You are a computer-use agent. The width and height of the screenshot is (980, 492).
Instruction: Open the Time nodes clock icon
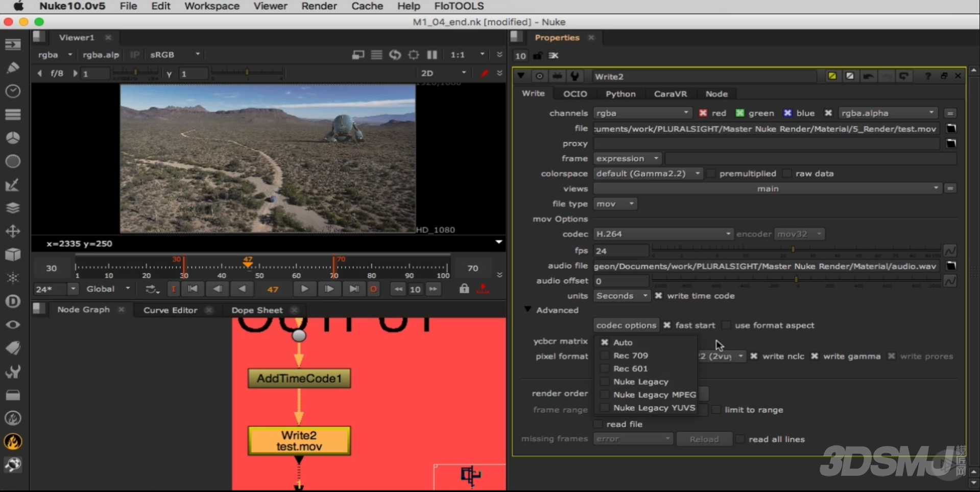click(13, 91)
